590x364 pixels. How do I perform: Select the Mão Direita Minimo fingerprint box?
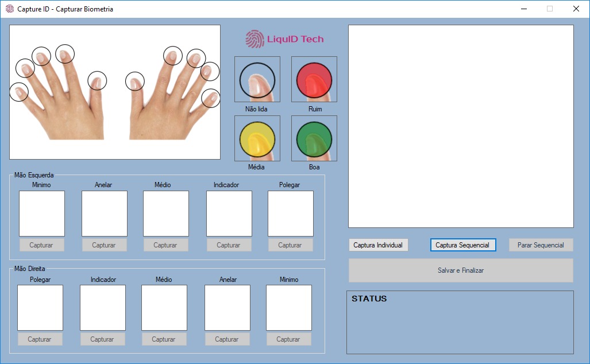click(289, 308)
